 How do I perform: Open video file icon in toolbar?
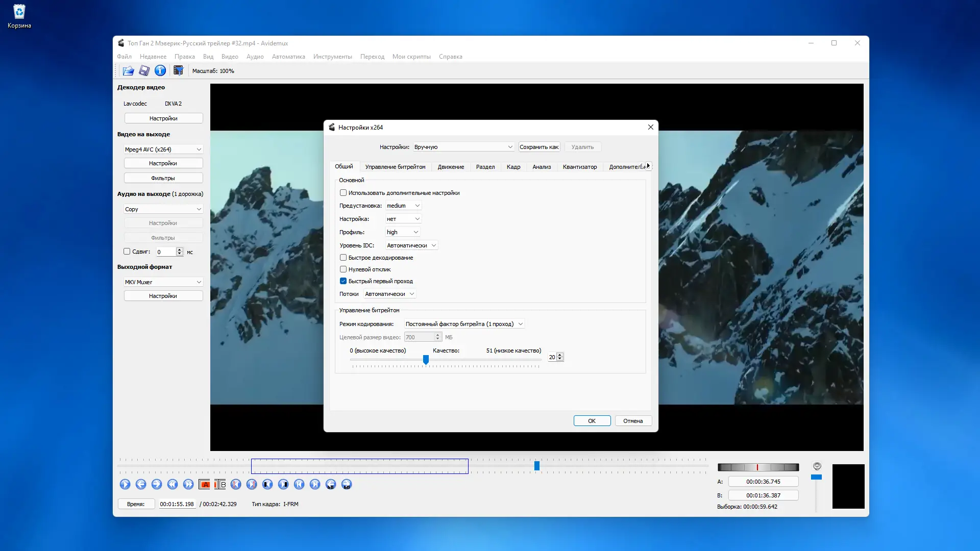point(128,71)
